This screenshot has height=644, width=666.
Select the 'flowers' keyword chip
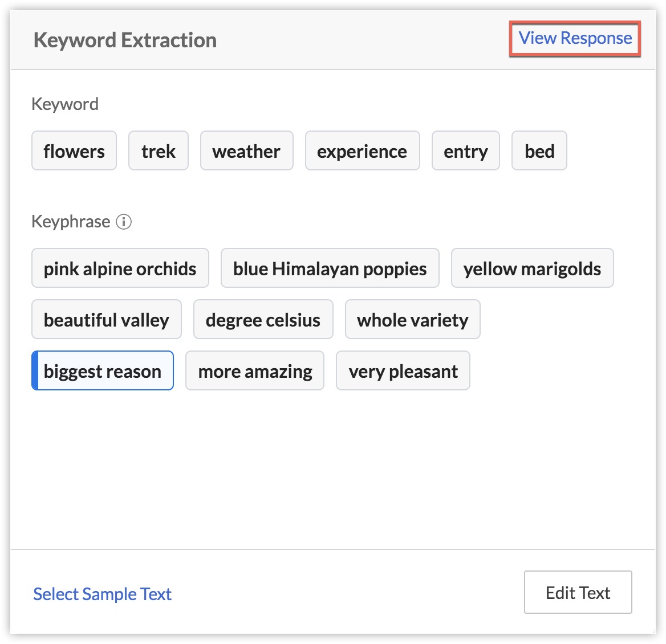(x=74, y=150)
